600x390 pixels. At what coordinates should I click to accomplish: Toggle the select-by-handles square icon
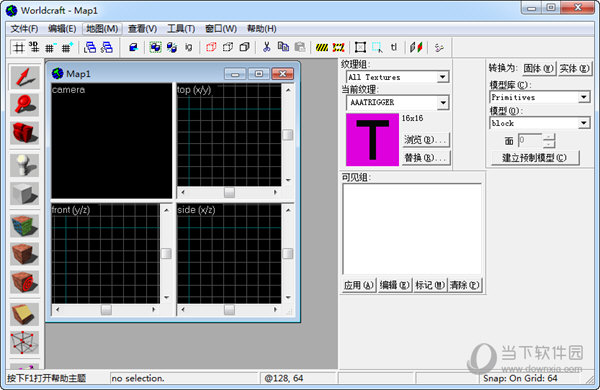(x=360, y=47)
